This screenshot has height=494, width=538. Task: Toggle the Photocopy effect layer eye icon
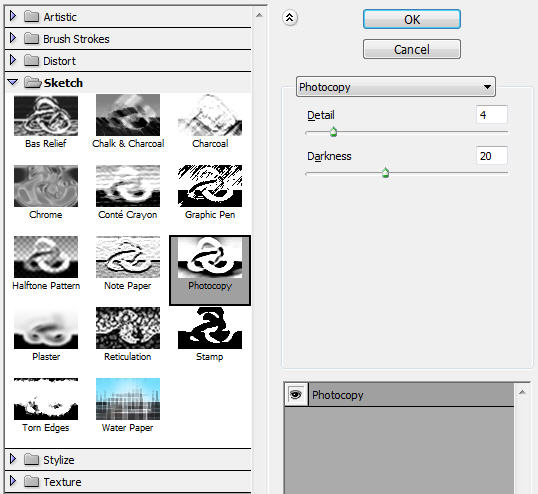[x=296, y=395]
